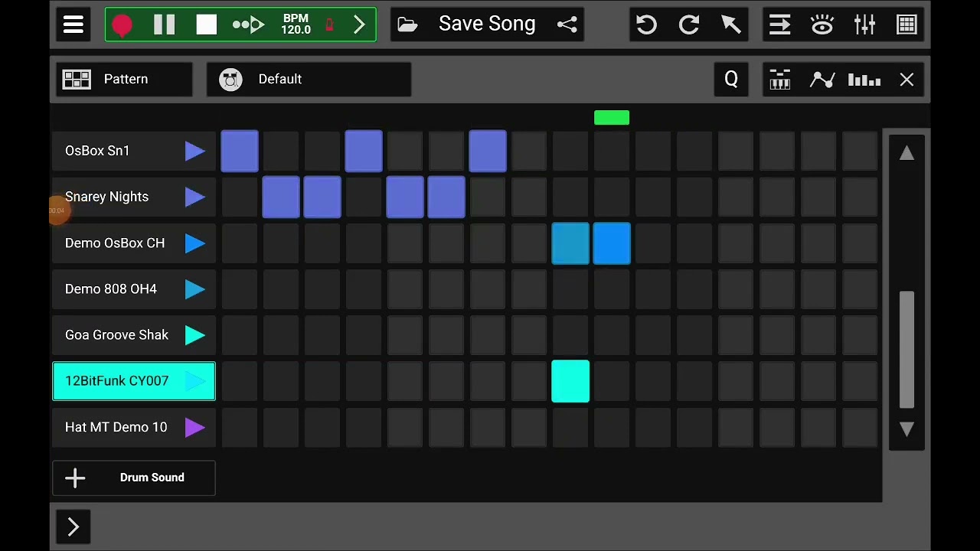Viewport: 980px width, 551px height.
Task: Open the velocity bars icon
Action: [x=864, y=80]
